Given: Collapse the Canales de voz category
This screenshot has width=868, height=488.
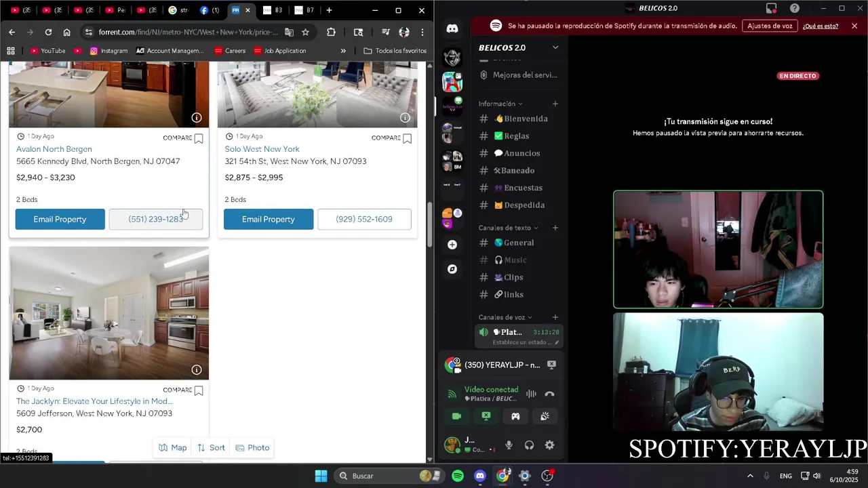Looking at the screenshot, I should coord(505,317).
